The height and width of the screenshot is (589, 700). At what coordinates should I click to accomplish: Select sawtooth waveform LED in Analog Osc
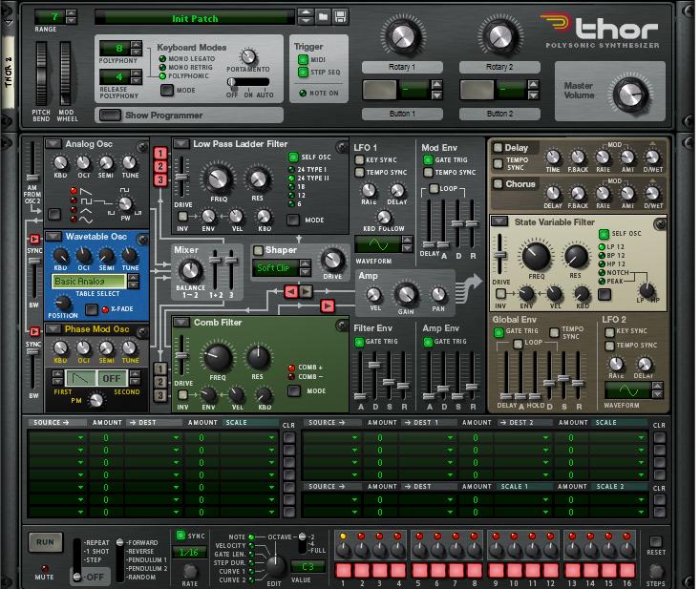(74, 191)
